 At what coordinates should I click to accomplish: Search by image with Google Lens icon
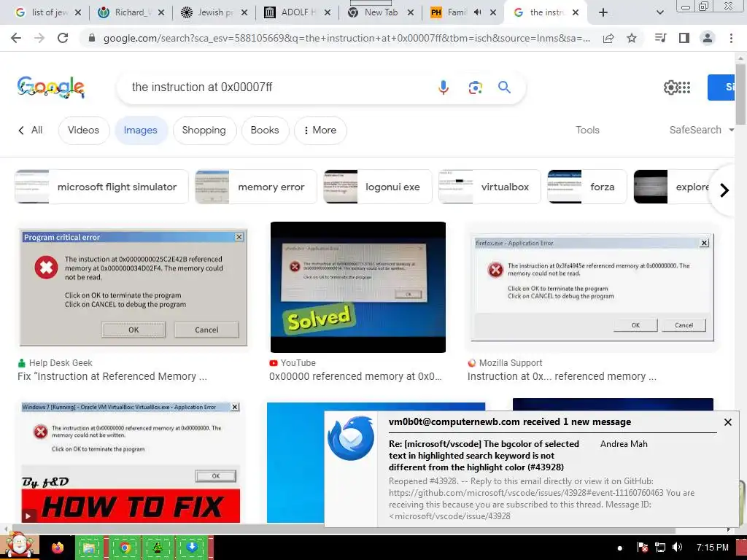tap(475, 87)
